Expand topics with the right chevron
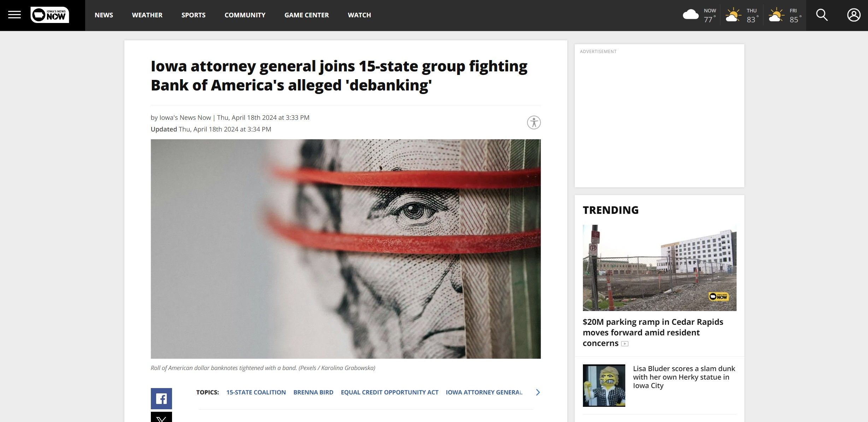This screenshot has height=422, width=868. click(x=538, y=392)
